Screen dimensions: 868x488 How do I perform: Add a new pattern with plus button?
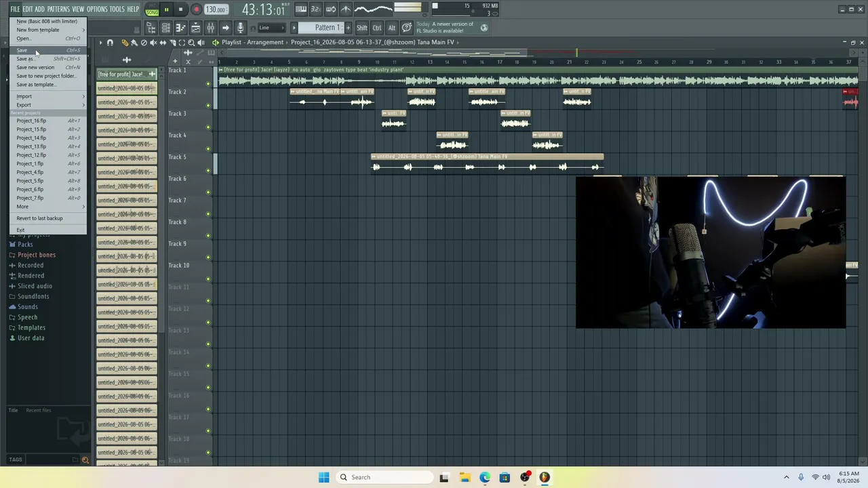pos(349,28)
